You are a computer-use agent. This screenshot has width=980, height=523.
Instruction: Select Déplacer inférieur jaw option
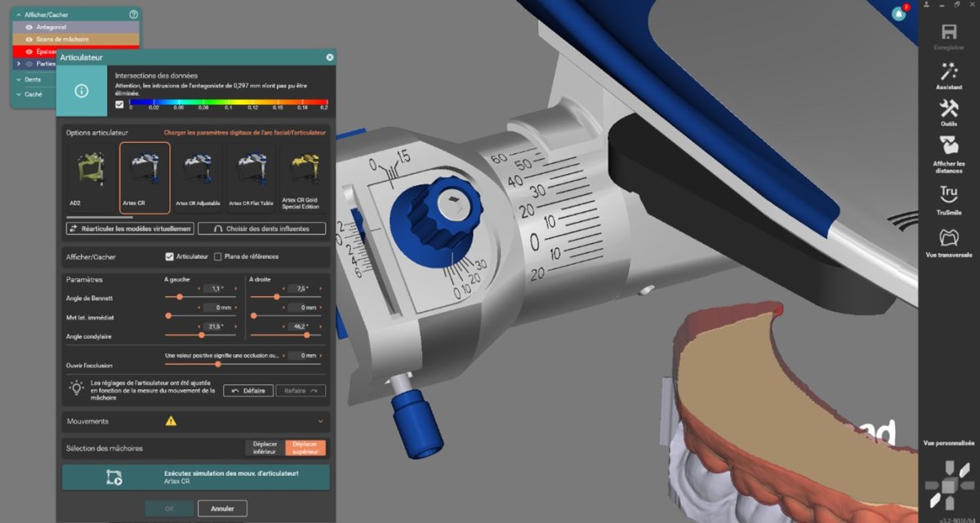pyautogui.click(x=265, y=448)
